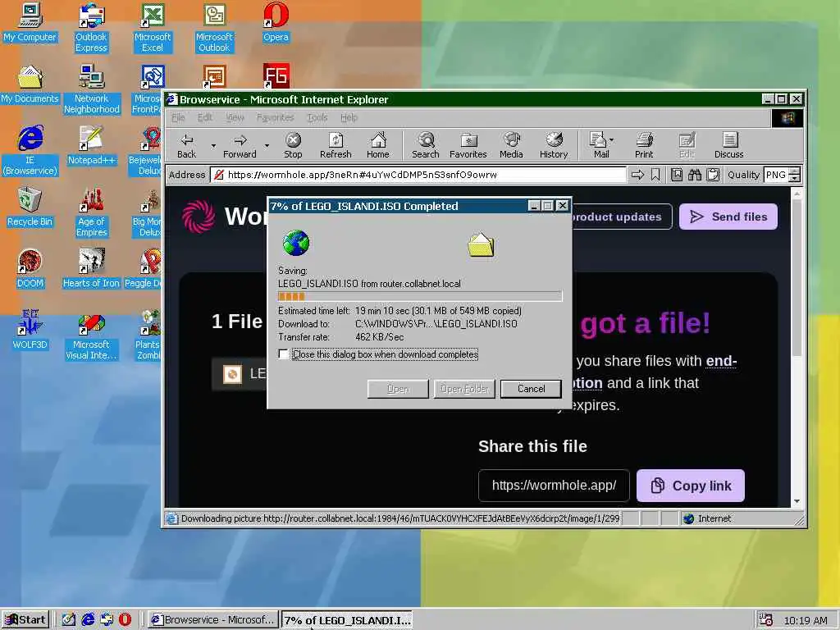Open the Microsoft Excel desktop shortcut
840x630 pixels.
click(153, 28)
